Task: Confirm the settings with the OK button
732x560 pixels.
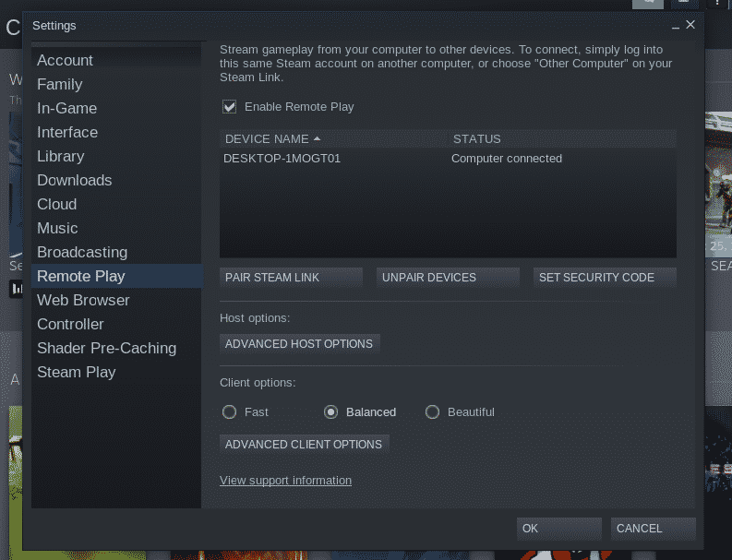Action: [558, 529]
